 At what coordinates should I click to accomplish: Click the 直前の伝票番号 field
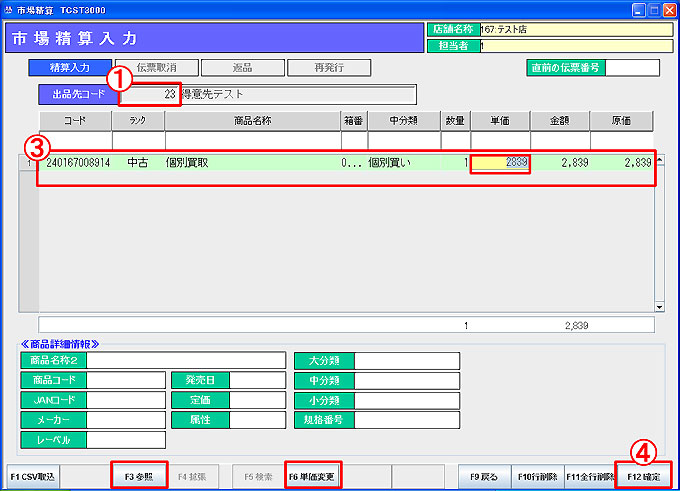click(x=632, y=68)
